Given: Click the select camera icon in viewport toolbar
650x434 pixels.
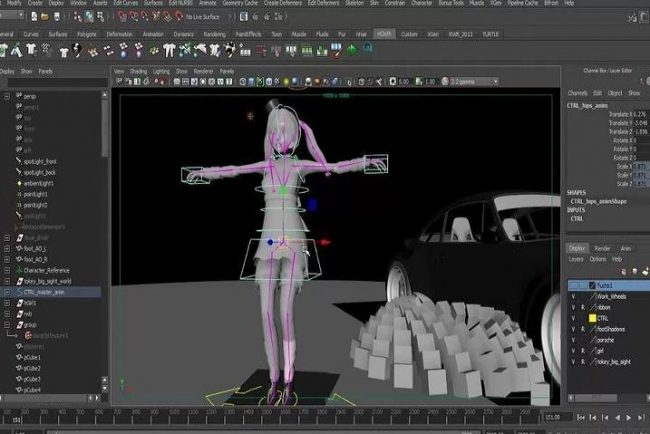Looking at the screenshot, I should click(x=119, y=82).
